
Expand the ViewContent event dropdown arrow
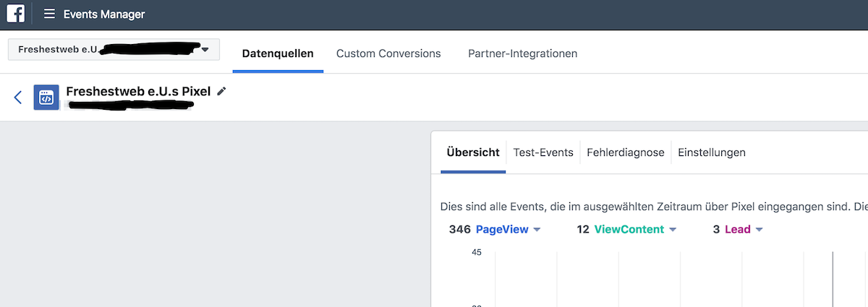click(673, 230)
